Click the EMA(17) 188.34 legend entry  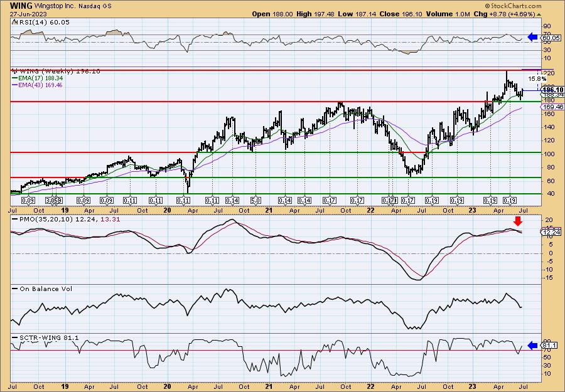[x=38, y=78]
